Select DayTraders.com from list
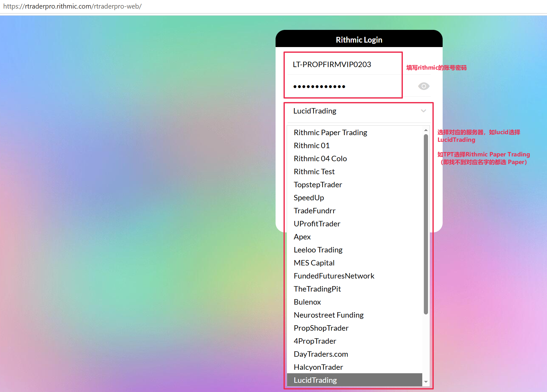 tap(354, 354)
